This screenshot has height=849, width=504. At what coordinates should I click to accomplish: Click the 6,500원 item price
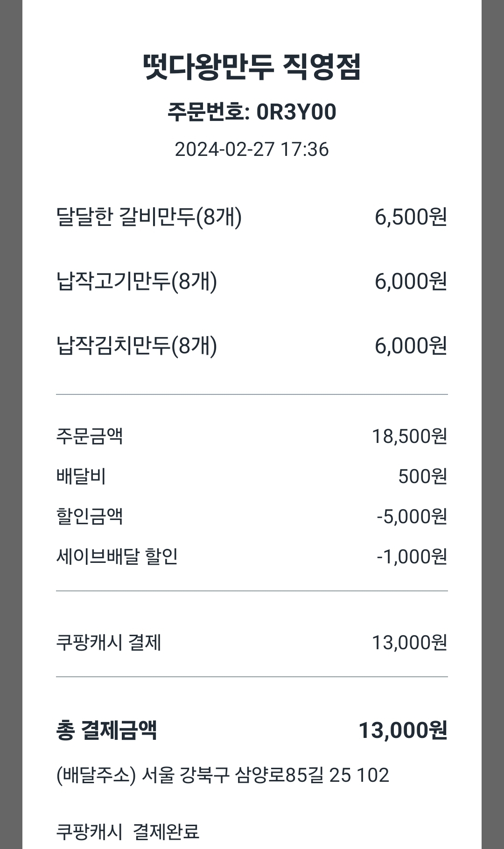point(411,217)
